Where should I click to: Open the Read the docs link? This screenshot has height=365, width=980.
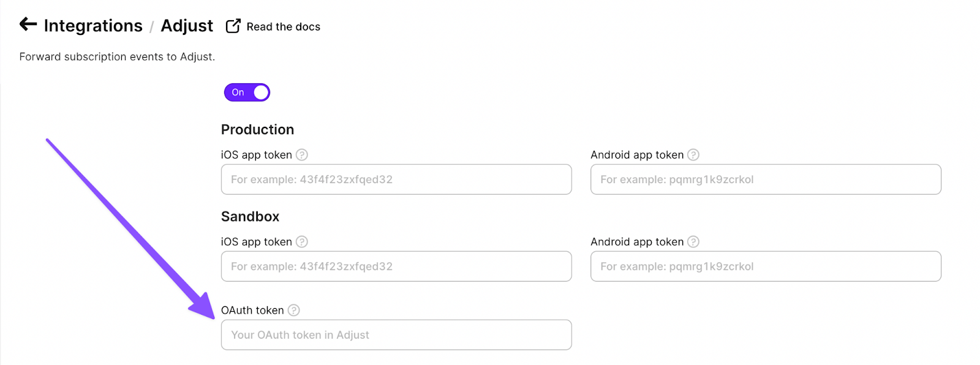[x=283, y=26]
